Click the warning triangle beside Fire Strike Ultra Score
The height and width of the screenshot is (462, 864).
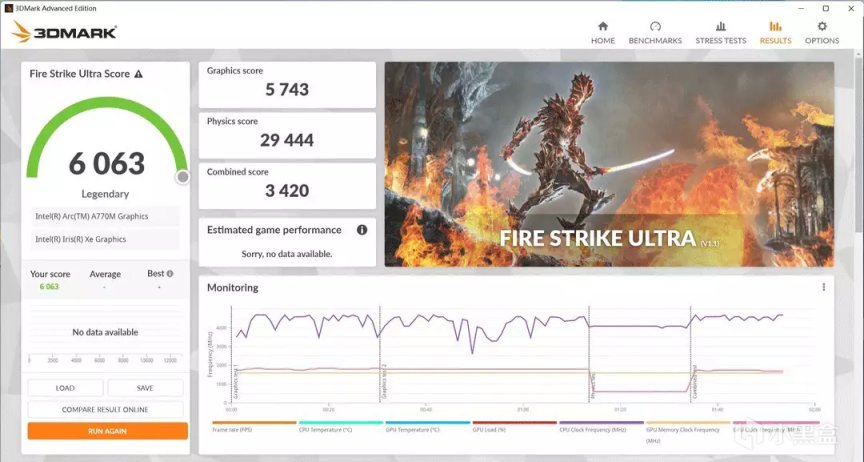pyautogui.click(x=138, y=74)
